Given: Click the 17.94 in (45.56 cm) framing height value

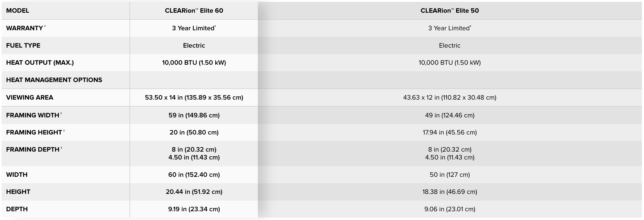Looking at the screenshot, I should [449, 132].
